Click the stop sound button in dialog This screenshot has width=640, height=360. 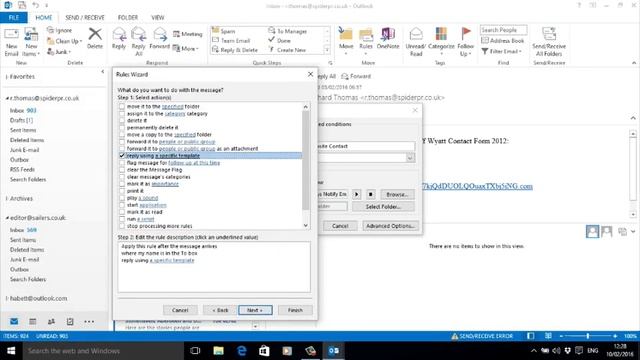point(371,194)
